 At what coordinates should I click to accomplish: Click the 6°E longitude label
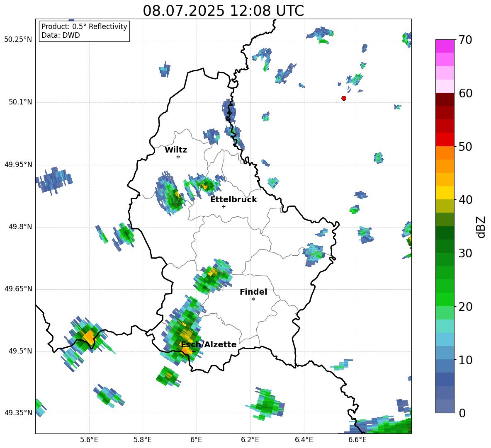tap(196, 440)
